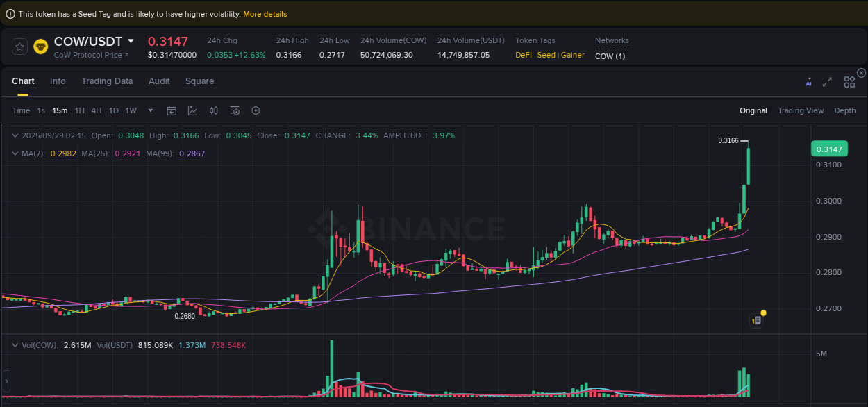
Task: Open the candlestick OHLC display settings icon
Action: pyautogui.click(x=214, y=110)
